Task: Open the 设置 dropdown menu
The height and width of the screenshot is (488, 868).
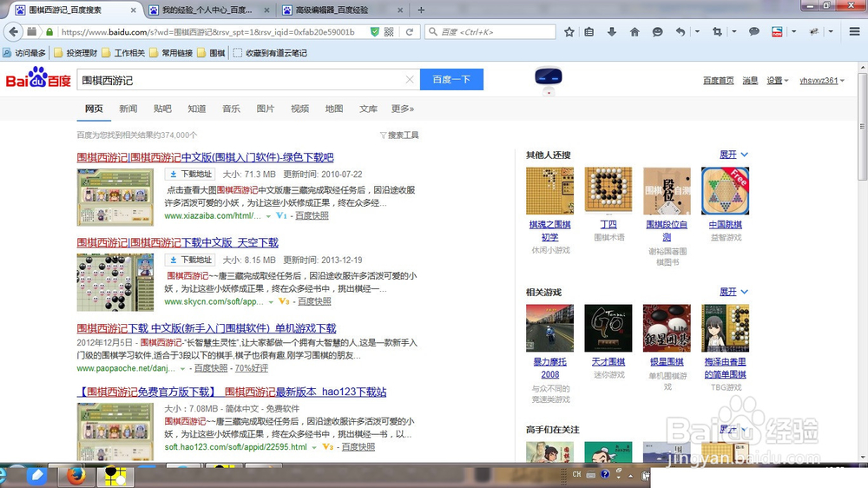Action: (x=777, y=80)
